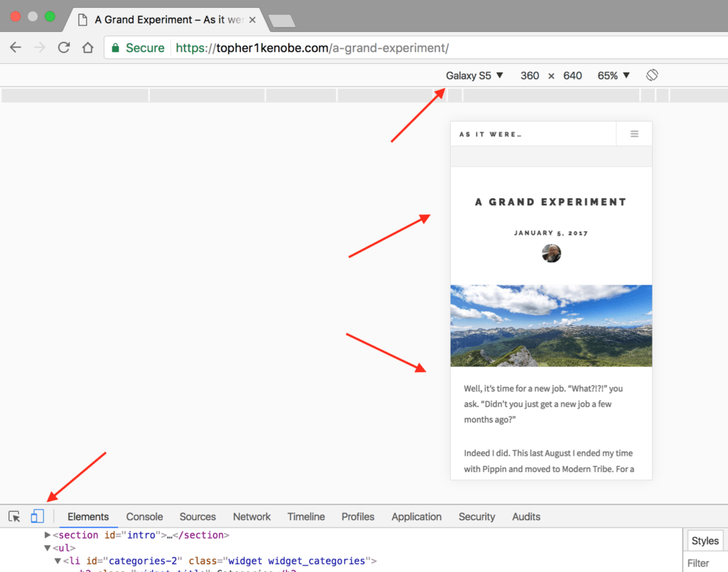Viewport: 728px width, 572px height.
Task: Switch to the Audits tab
Action: (x=526, y=517)
